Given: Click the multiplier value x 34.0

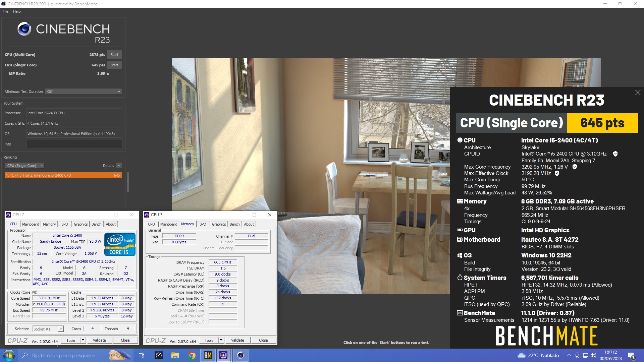Looking at the screenshot, I should click(49, 304).
